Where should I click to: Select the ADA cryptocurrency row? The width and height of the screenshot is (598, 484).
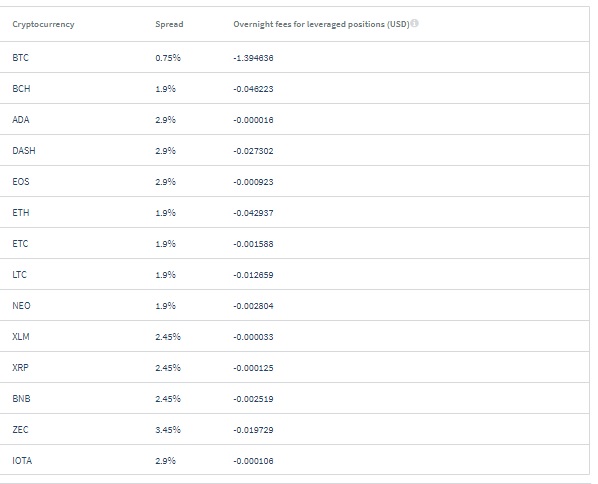(294, 119)
